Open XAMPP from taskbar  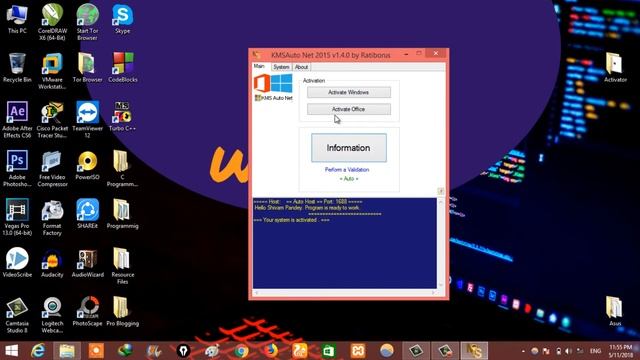pos(358,351)
